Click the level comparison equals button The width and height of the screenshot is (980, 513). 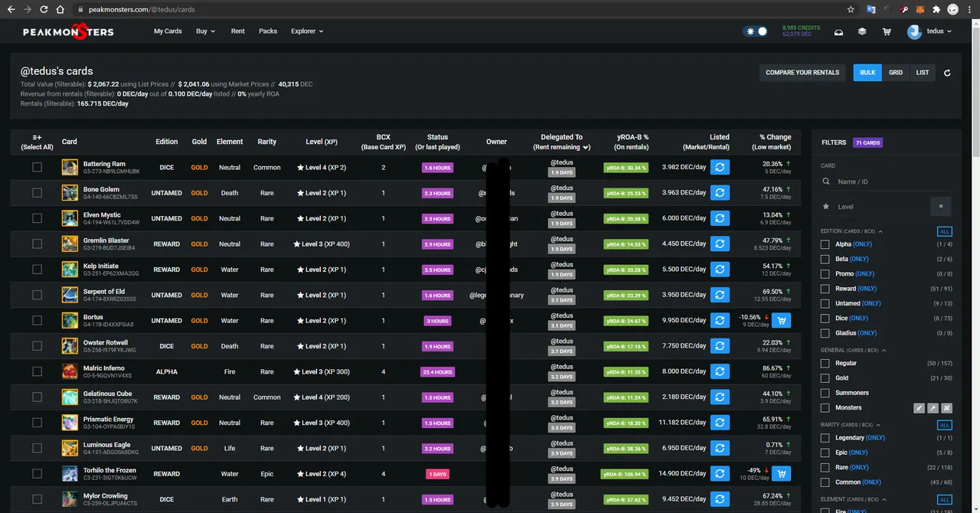coord(941,206)
